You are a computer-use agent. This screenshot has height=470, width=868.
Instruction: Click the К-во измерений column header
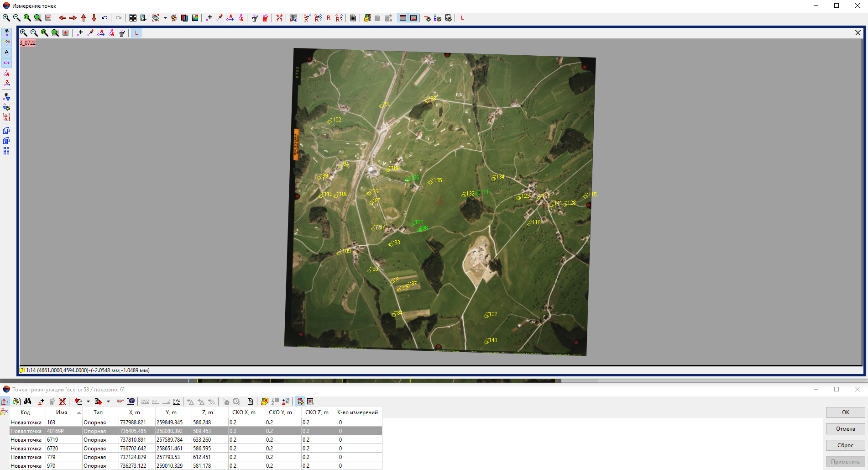click(359, 412)
